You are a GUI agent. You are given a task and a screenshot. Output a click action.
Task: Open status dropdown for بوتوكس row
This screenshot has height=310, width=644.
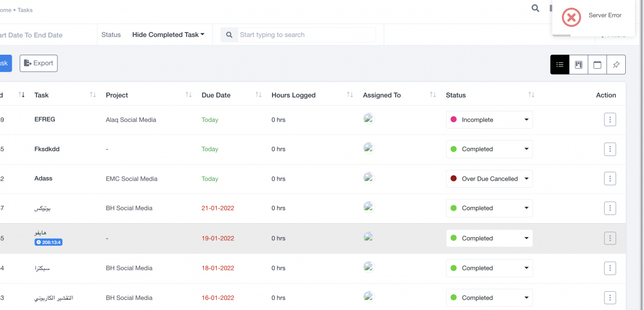(489, 208)
